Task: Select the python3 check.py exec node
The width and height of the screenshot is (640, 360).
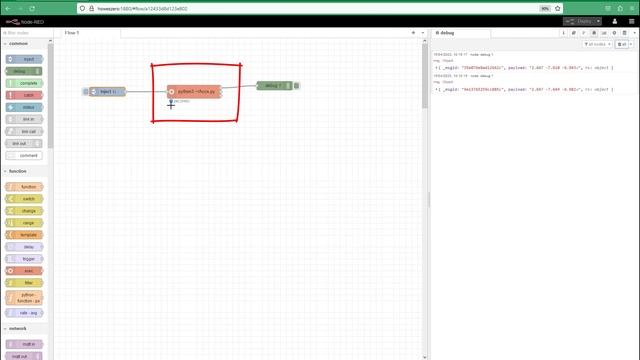Action: (194, 91)
